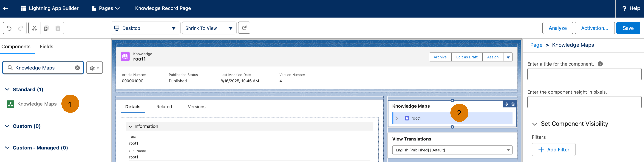This screenshot has width=644, height=162.
Task: Click the component search input field
Action: (x=43, y=68)
